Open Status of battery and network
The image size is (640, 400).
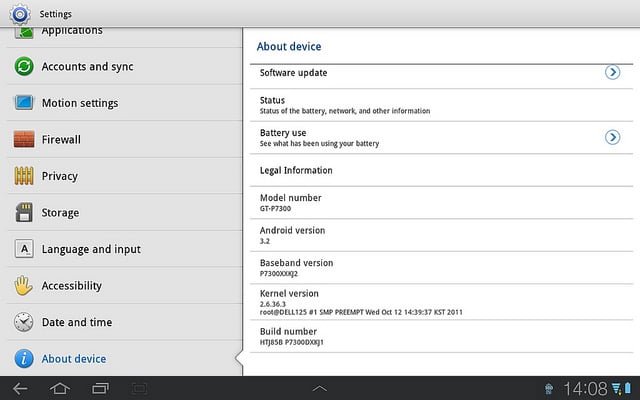pyautogui.click(x=441, y=105)
